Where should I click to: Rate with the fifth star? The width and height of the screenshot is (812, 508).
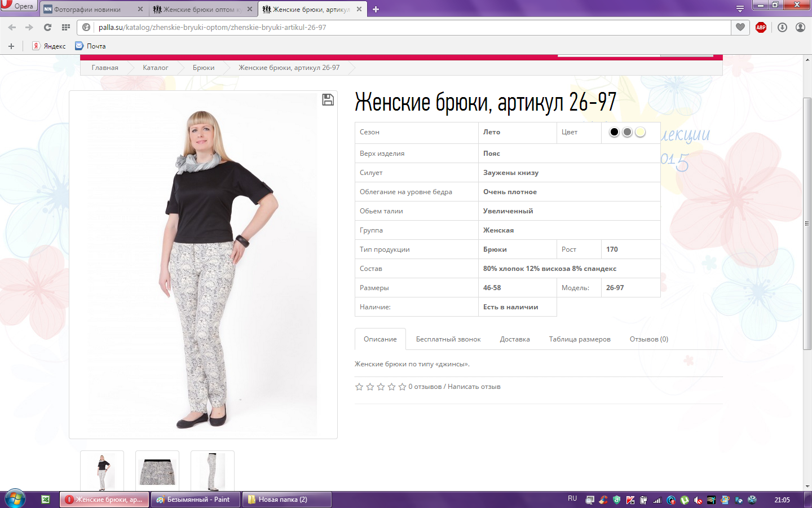tap(402, 387)
